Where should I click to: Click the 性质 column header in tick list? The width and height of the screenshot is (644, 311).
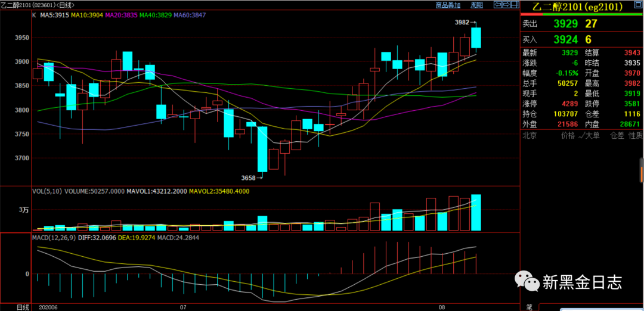tap(636, 136)
